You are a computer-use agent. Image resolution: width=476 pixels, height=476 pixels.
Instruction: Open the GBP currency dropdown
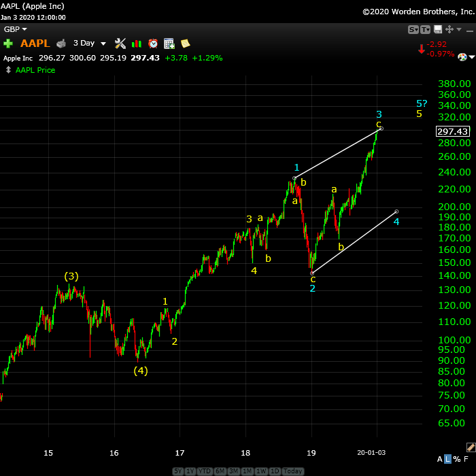pyautogui.click(x=15, y=29)
